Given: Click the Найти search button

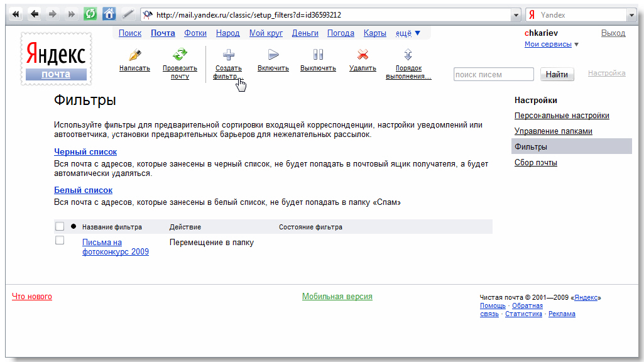Looking at the screenshot, I should (557, 74).
